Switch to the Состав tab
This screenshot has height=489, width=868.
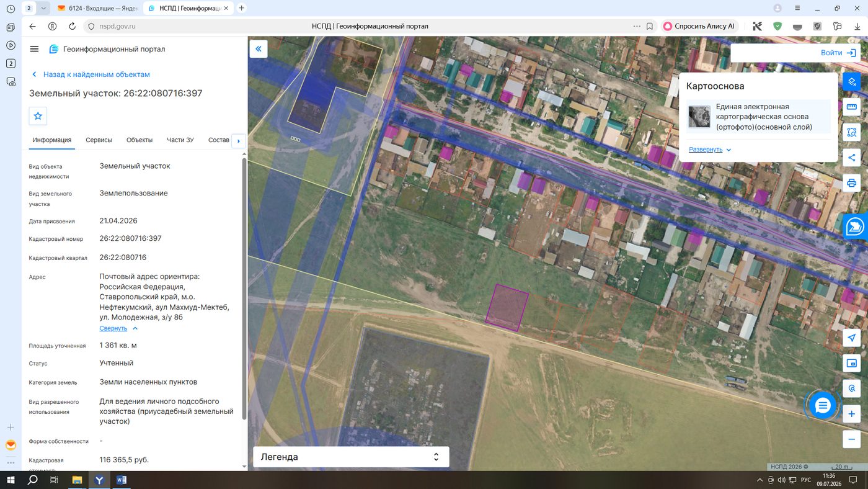219,140
